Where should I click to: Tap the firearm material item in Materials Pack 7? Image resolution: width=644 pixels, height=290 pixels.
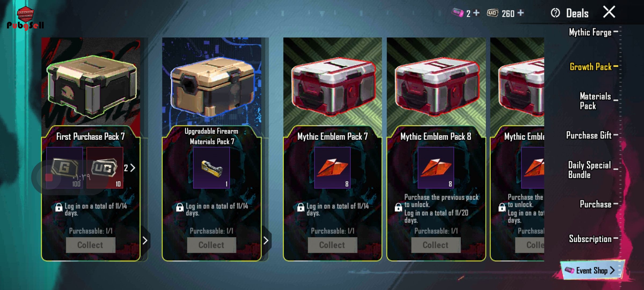(211, 168)
